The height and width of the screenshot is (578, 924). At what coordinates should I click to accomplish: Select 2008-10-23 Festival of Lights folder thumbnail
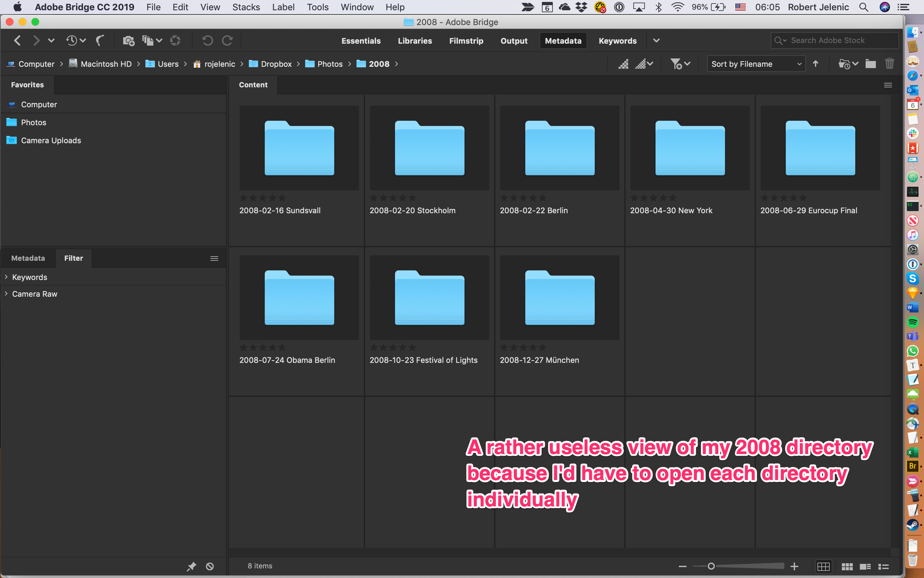430,297
